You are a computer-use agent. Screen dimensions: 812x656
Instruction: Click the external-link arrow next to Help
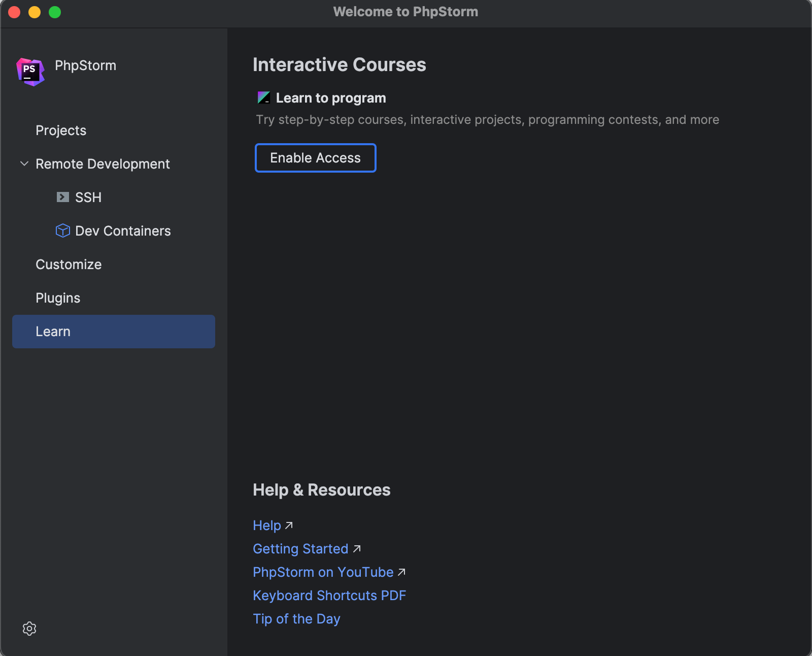(x=289, y=526)
